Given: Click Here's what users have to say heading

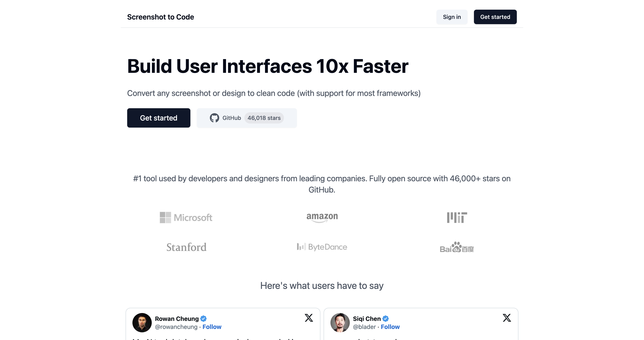Looking at the screenshot, I should (322, 286).
